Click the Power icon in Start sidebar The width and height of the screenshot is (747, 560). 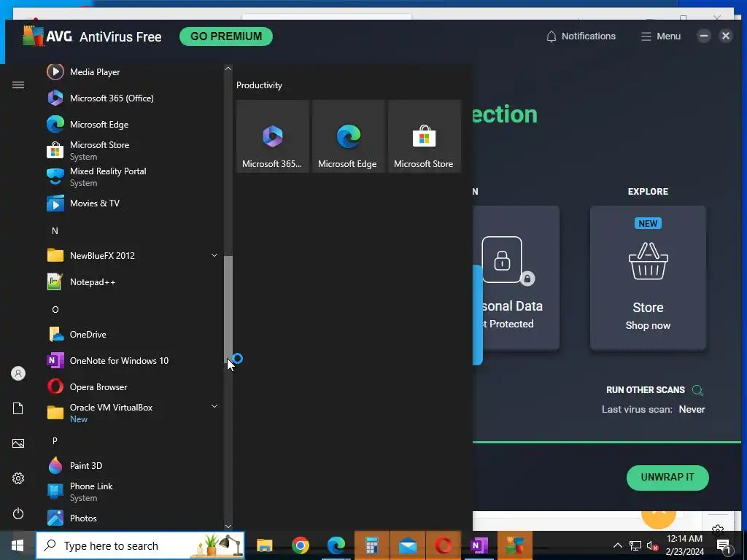(x=18, y=513)
